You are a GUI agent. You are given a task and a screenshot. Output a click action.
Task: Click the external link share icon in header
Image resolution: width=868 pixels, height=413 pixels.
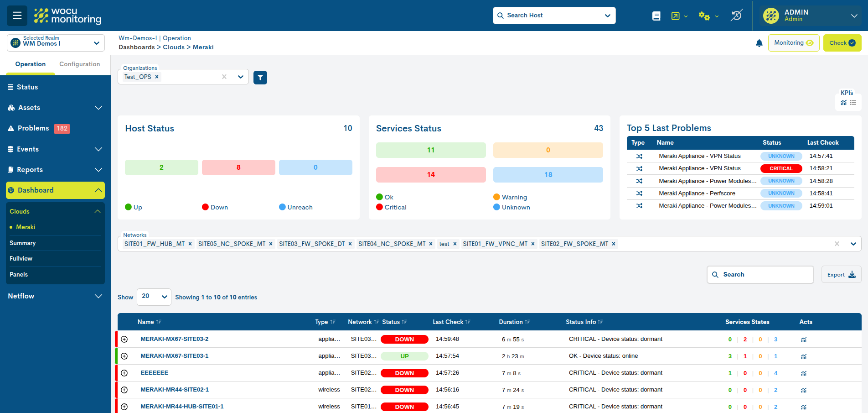(675, 15)
